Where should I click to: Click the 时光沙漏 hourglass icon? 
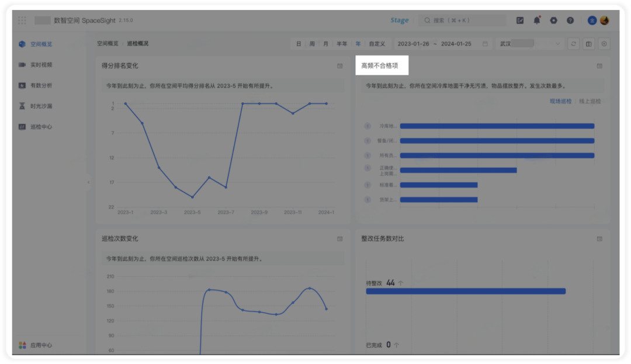[22, 106]
